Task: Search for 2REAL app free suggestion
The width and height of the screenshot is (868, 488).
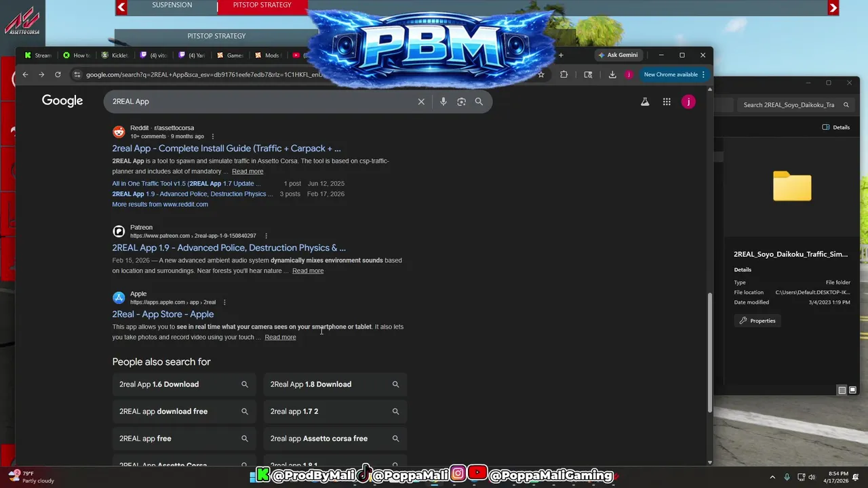Action: (184, 439)
